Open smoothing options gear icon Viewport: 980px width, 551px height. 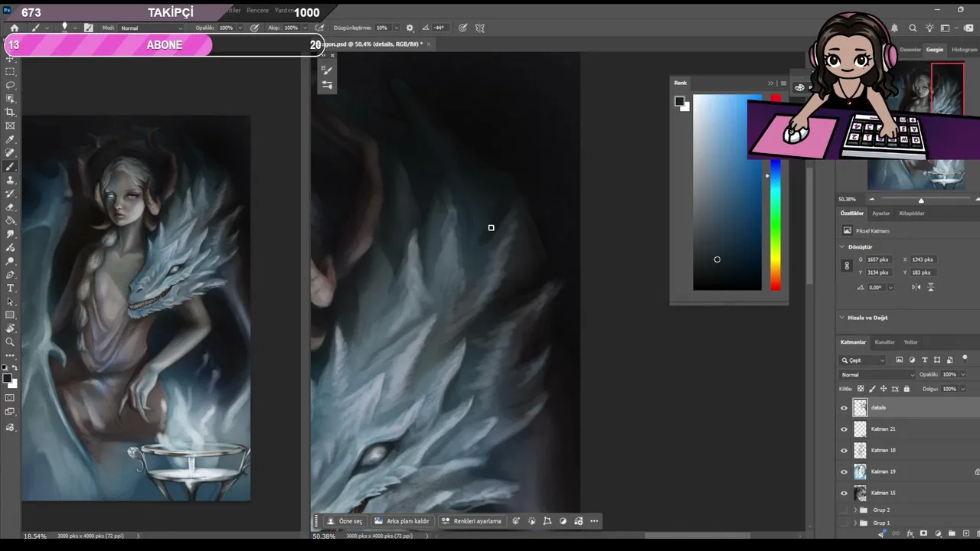pos(410,28)
